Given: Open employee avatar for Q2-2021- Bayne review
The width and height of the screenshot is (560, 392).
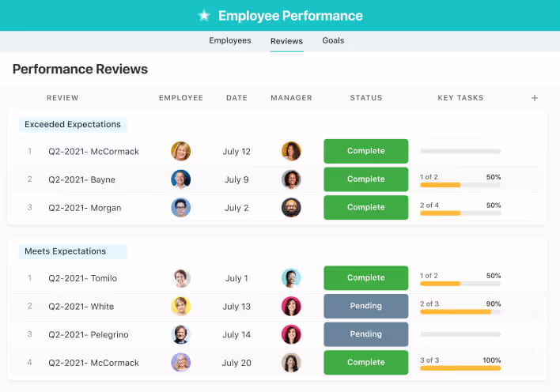Looking at the screenshot, I should pos(181,179).
